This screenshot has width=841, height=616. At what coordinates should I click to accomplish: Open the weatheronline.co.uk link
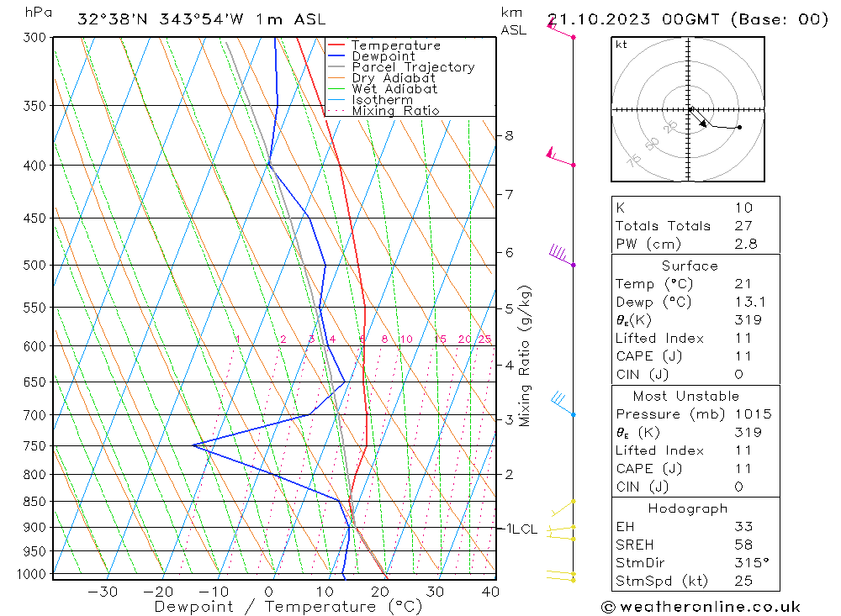[x=701, y=607]
